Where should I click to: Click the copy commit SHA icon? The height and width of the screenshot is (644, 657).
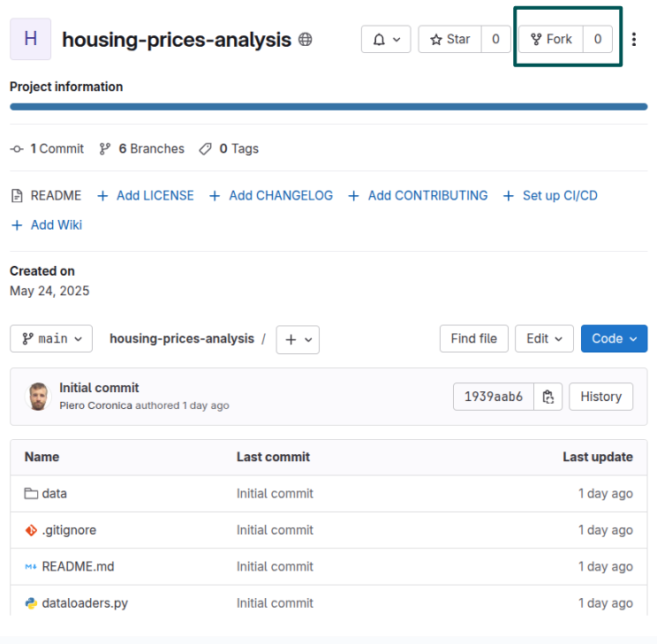coord(548,397)
